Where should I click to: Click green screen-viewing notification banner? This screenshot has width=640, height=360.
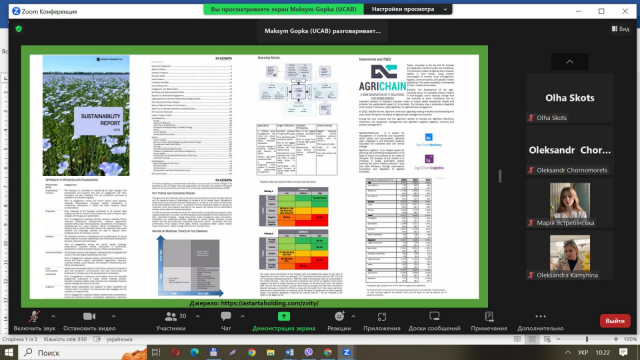coord(284,9)
